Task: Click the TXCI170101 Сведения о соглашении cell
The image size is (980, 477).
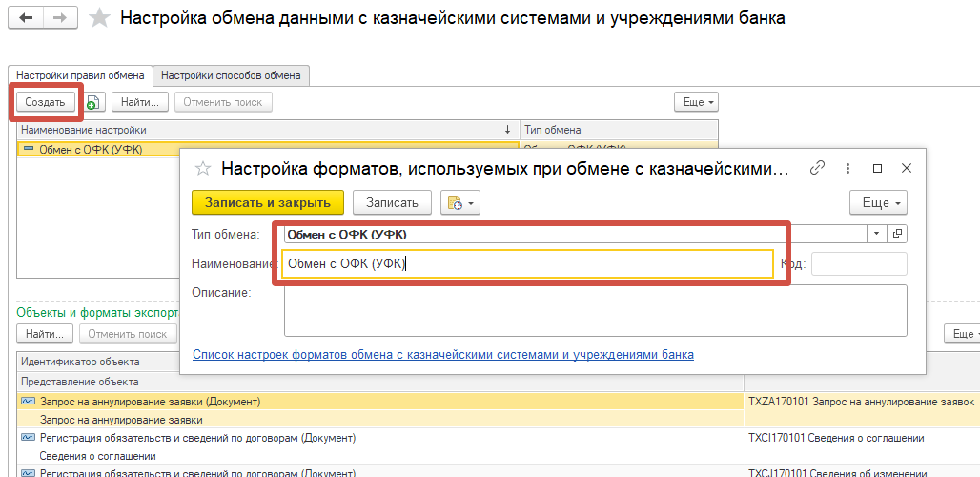Action: (861, 438)
